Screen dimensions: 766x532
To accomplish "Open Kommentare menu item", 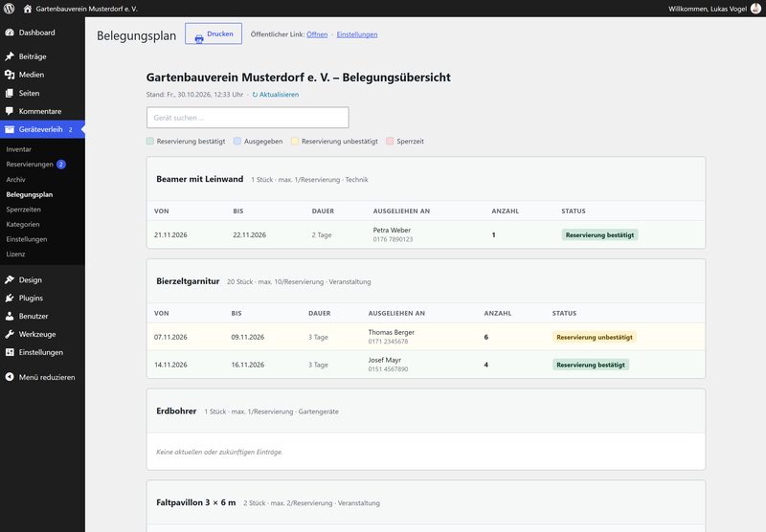I will [x=42, y=111].
